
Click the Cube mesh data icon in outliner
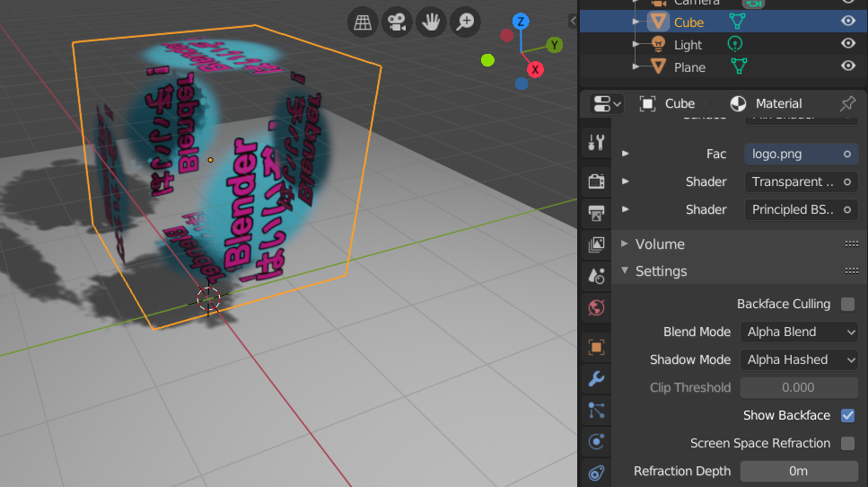point(737,22)
